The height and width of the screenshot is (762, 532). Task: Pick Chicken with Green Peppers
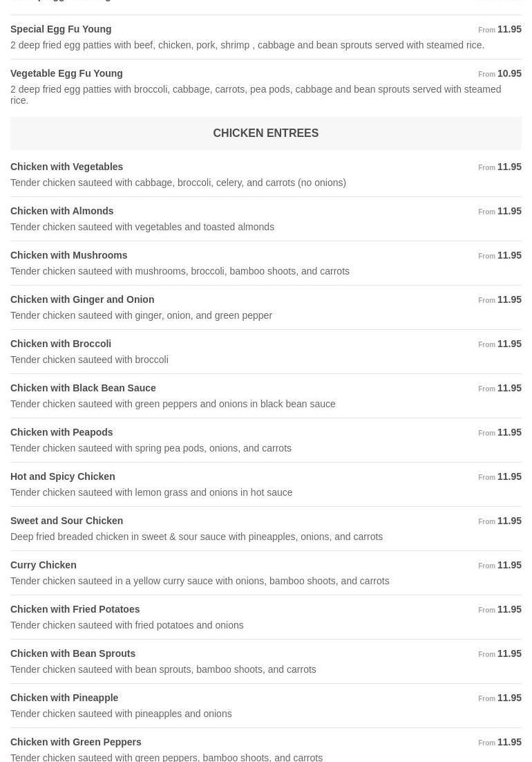click(x=75, y=742)
